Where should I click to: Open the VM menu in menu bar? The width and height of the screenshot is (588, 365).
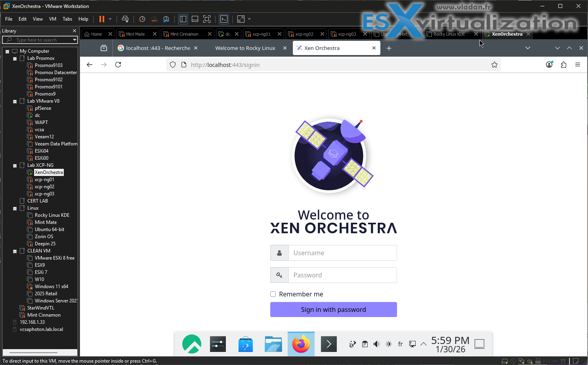tap(53, 19)
